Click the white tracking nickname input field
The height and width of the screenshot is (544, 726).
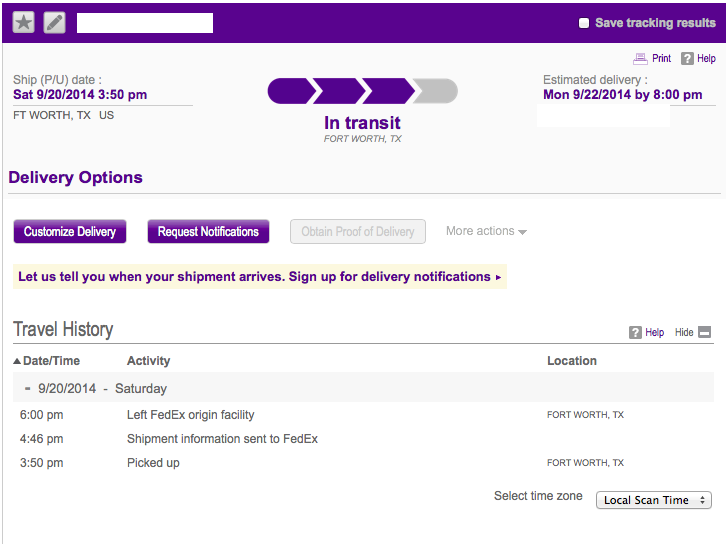click(x=145, y=23)
